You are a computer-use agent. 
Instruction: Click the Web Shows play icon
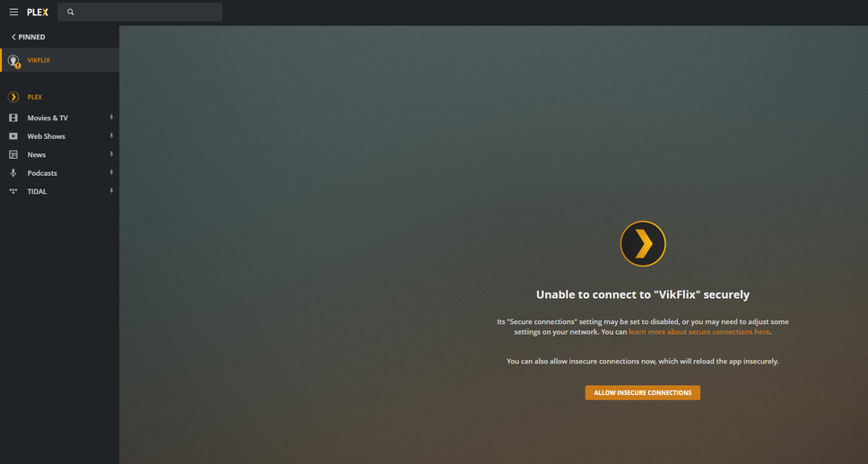point(13,136)
